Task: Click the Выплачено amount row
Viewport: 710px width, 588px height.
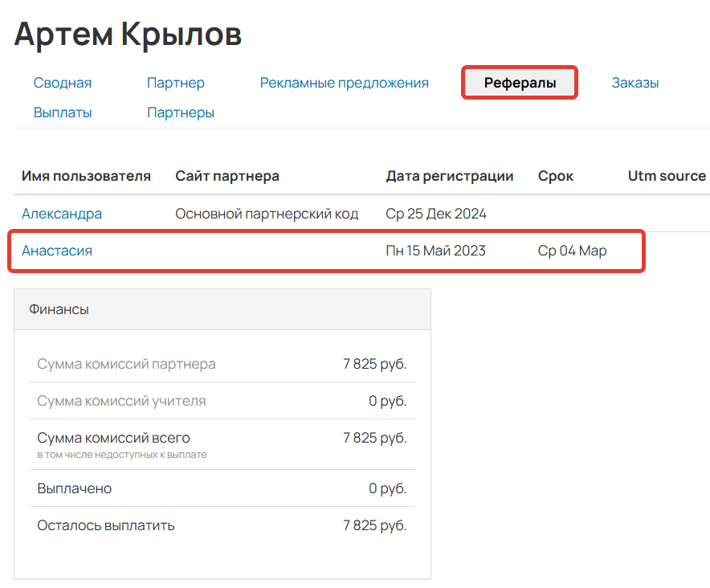Action: point(69,488)
